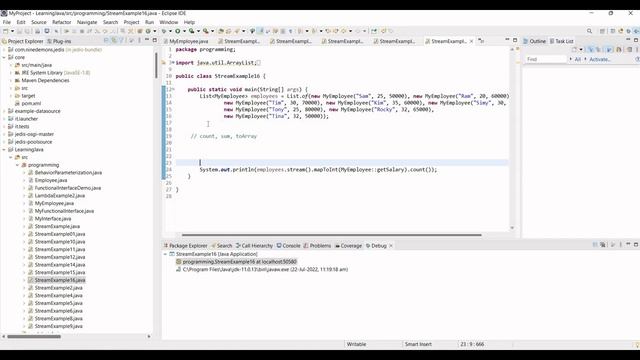Viewport: 640px width, 360px height.
Task: Switch to Package Explorer tab in bottom panel
Action: click(x=185, y=246)
